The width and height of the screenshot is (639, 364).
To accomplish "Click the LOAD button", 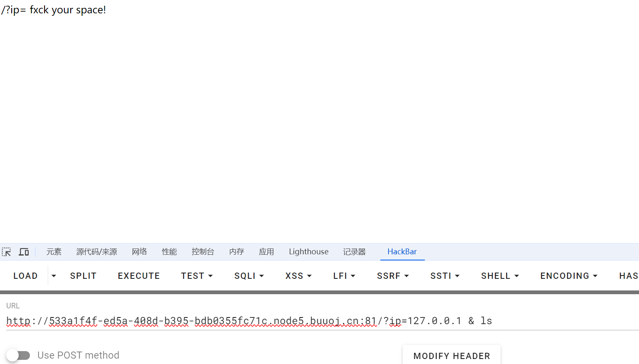I will click(x=25, y=276).
